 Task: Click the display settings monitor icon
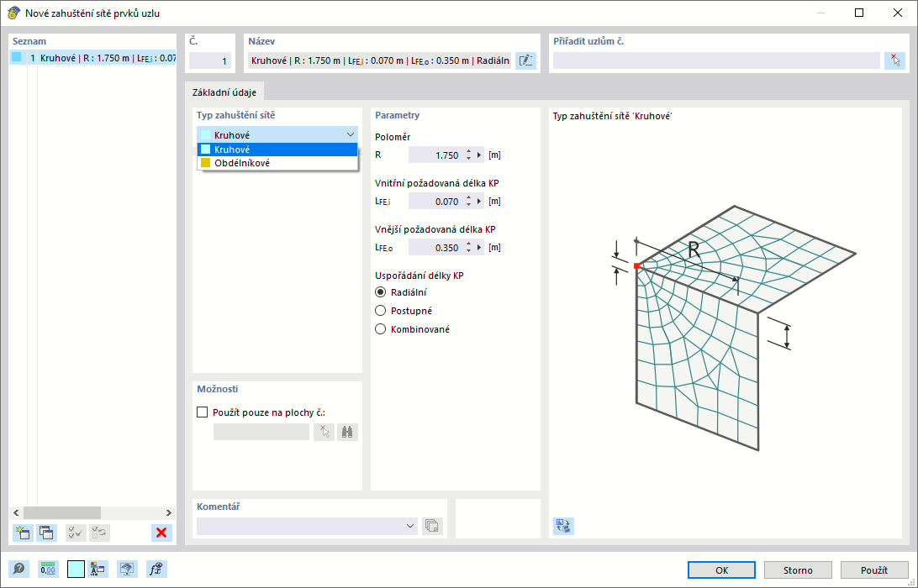[127, 569]
